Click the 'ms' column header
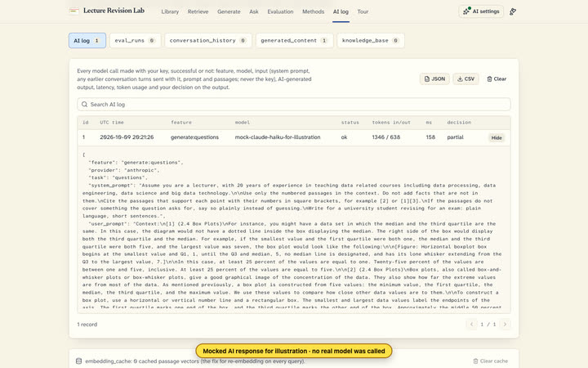The height and width of the screenshot is (368, 588). click(x=429, y=123)
